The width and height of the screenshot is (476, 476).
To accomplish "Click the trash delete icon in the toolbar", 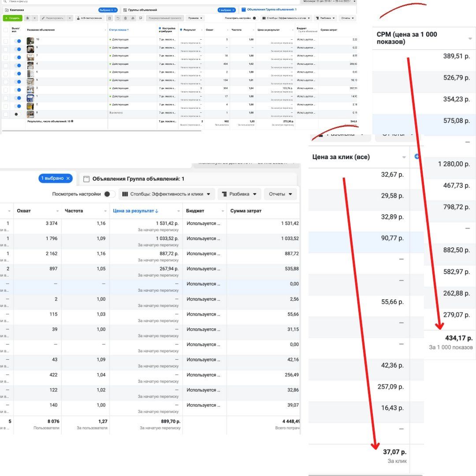I will pos(125,18).
